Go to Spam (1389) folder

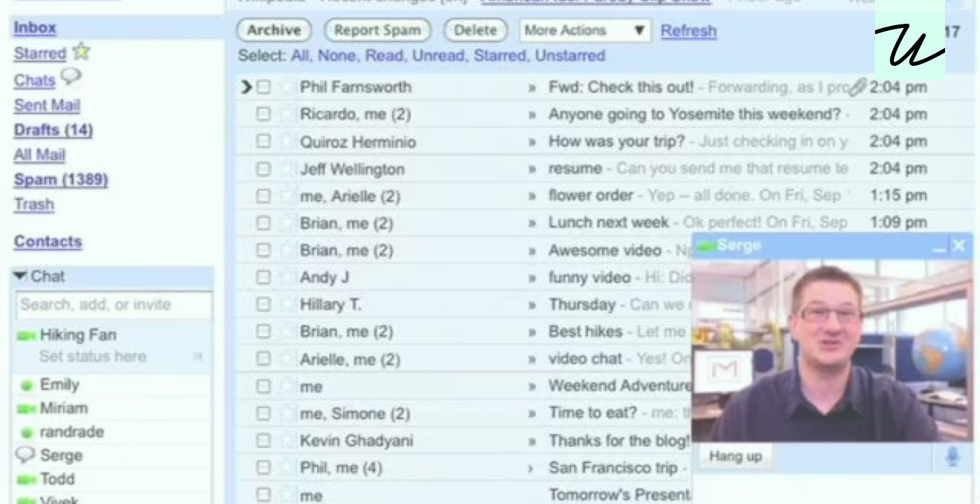[61, 179]
